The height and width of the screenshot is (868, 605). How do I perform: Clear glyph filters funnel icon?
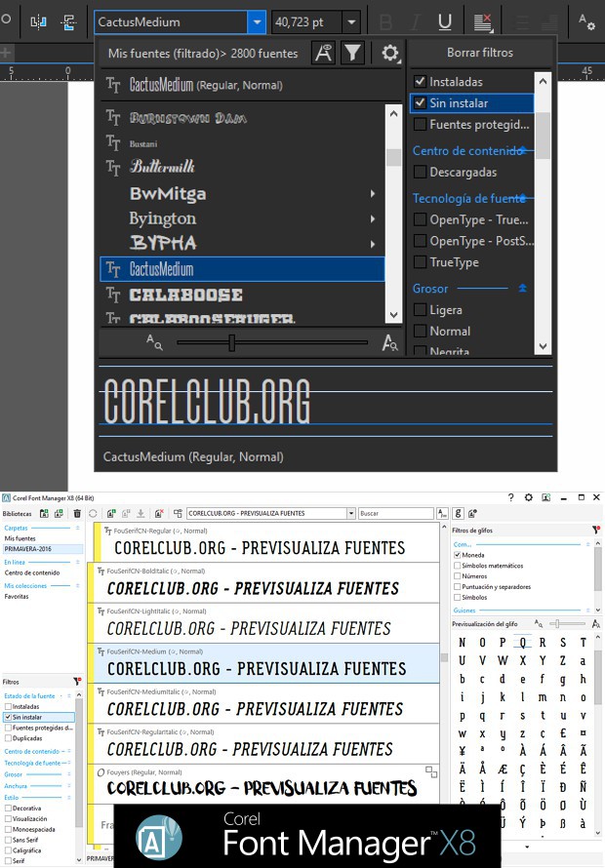596,531
